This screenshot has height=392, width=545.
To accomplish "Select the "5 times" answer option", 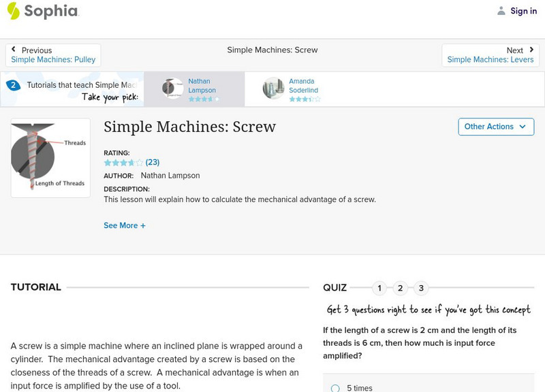I will (334, 387).
